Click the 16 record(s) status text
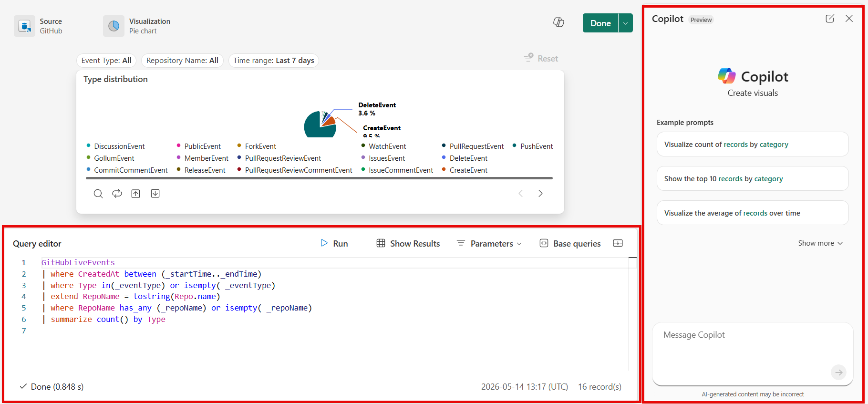Screen dimensions: 868x404 600,387
